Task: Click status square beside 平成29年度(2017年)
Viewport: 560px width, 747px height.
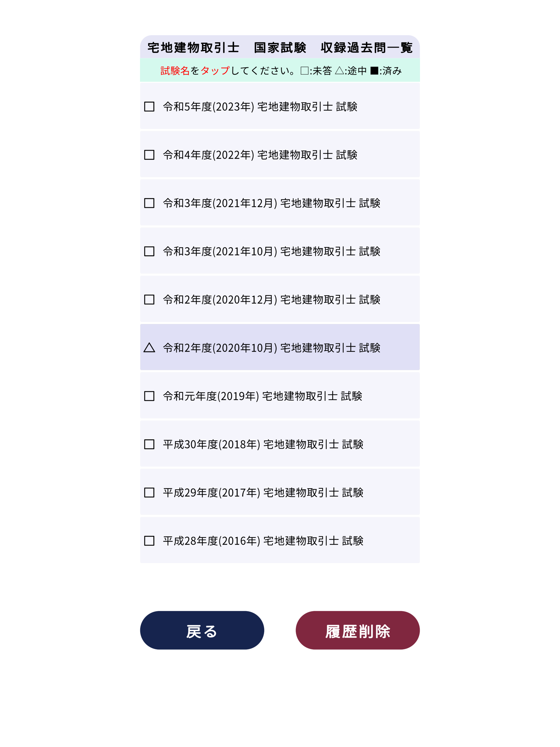Action: [x=149, y=493]
